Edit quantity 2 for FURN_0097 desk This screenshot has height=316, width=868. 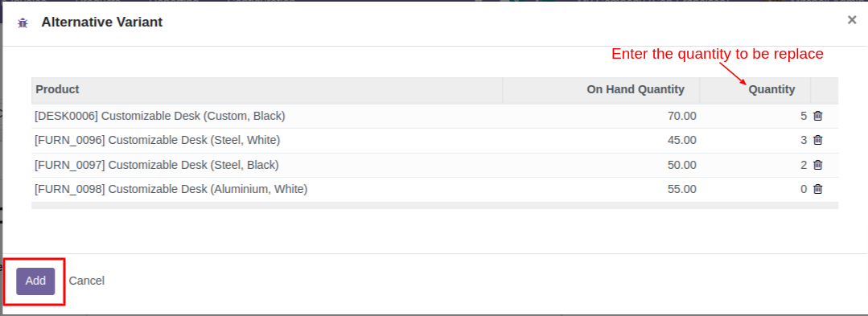click(x=755, y=165)
